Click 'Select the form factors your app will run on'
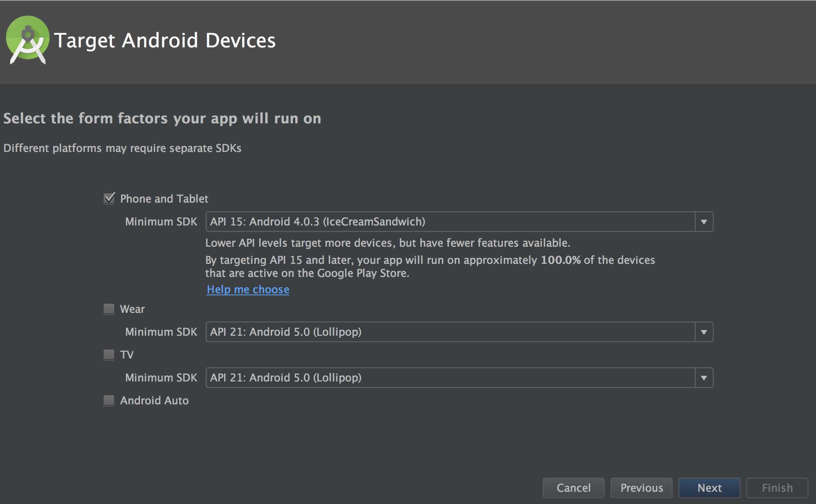Screen dimensions: 816x504 pos(162,118)
